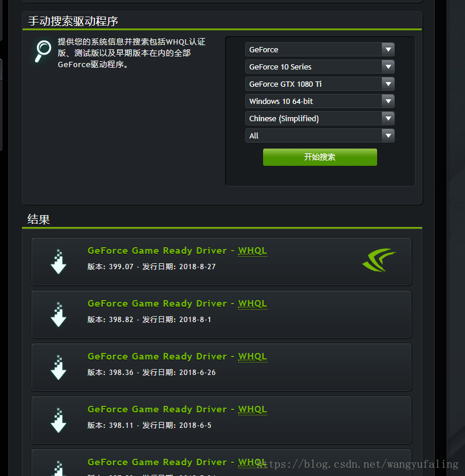Open WHQL link of version 399.07
465x476 pixels.
pos(252,251)
